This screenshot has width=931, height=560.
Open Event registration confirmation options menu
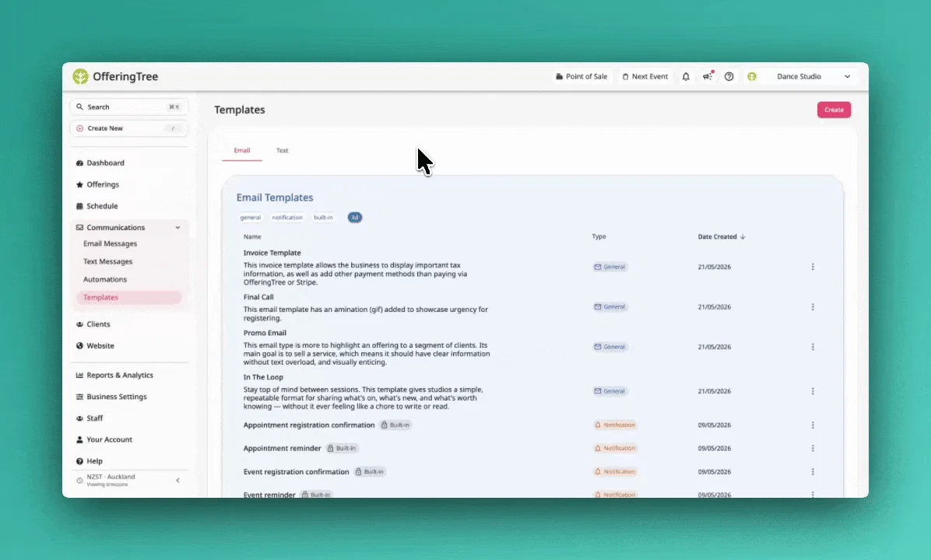point(812,471)
